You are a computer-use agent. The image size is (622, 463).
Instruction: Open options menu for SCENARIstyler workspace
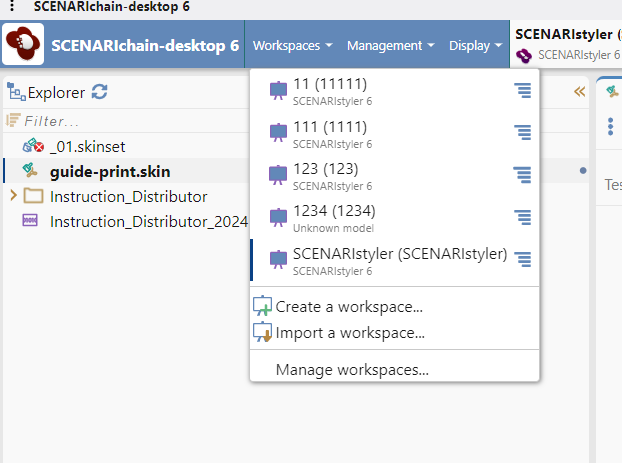523,259
